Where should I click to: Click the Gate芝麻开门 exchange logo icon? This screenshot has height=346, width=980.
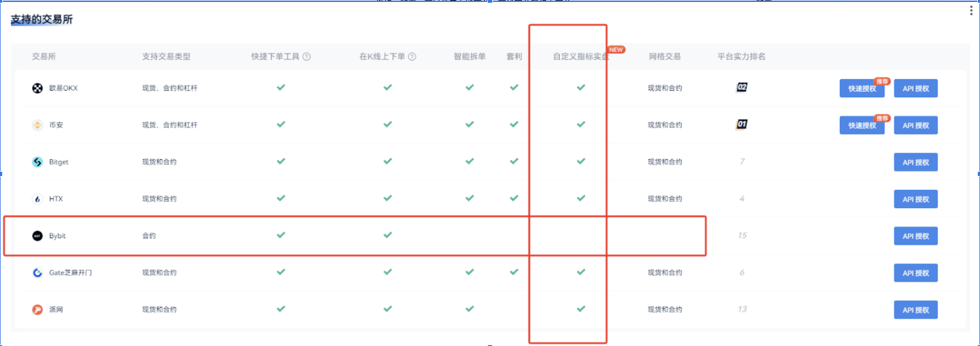point(37,273)
